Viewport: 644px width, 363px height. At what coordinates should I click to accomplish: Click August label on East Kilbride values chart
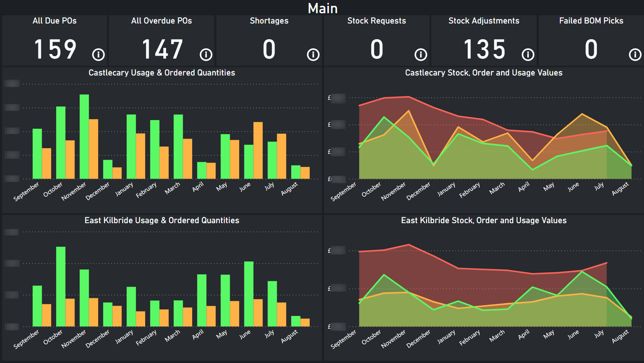[x=620, y=336]
